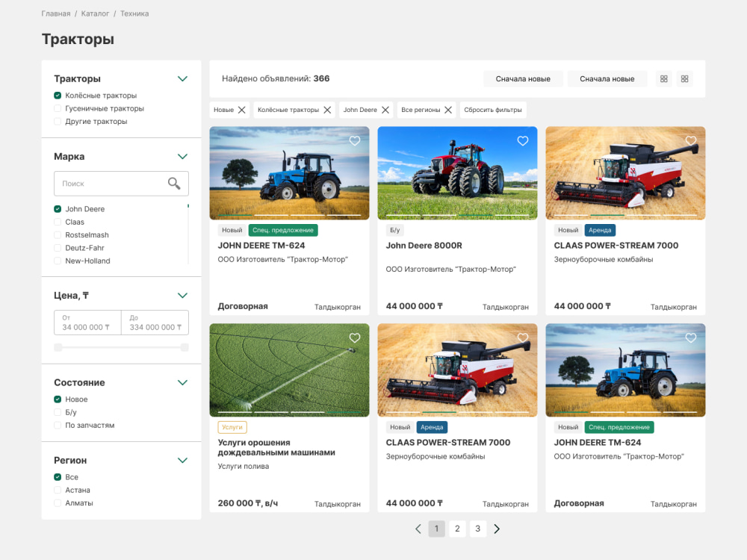Select page 3 in pagination
The width and height of the screenshot is (747, 560).
tap(478, 529)
